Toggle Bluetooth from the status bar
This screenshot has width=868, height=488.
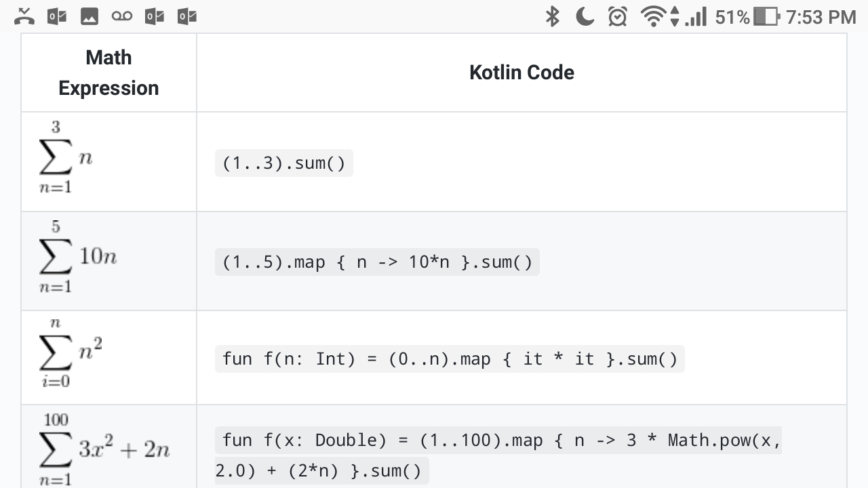tap(553, 15)
